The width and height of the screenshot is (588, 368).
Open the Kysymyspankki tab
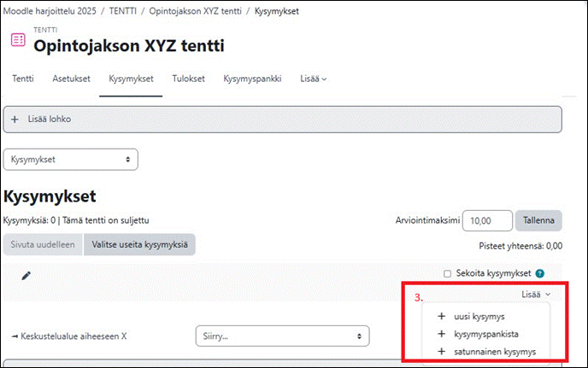[x=252, y=79]
